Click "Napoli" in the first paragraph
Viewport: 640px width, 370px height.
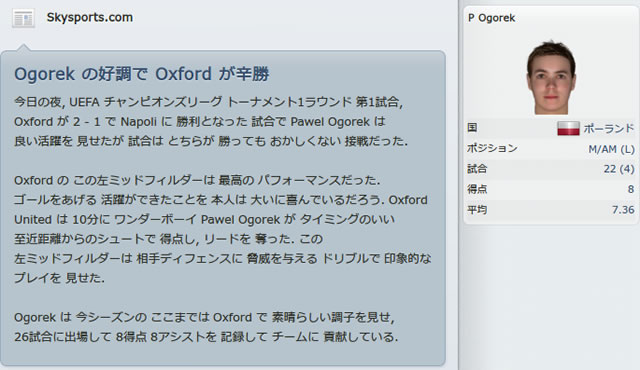pyautogui.click(x=138, y=122)
